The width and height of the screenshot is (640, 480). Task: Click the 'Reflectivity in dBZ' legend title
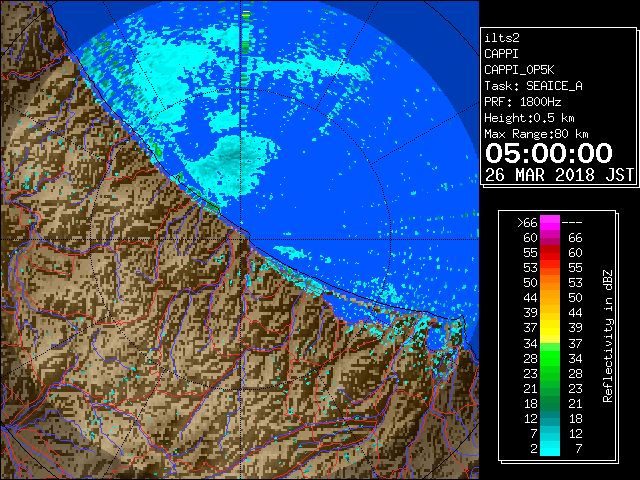click(x=608, y=336)
